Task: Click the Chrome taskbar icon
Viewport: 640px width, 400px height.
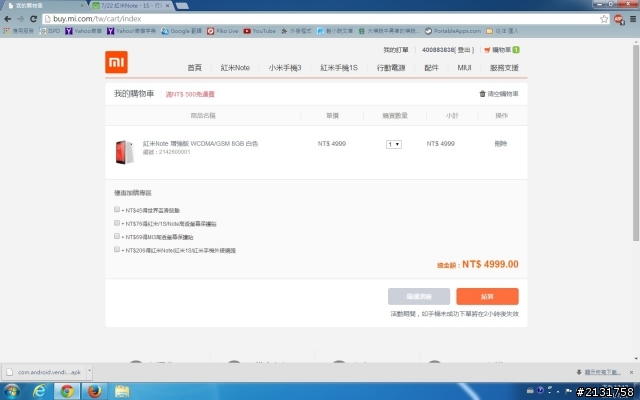Action: click(x=67, y=391)
